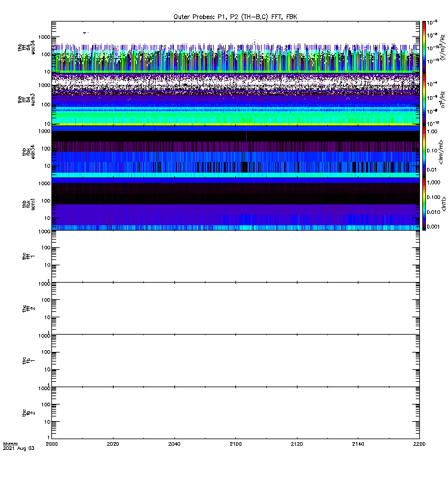The height and width of the screenshot is (478, 448).
Task: Click the '<|mV/m|>' color bar unit label
Action: pos(441,152)
